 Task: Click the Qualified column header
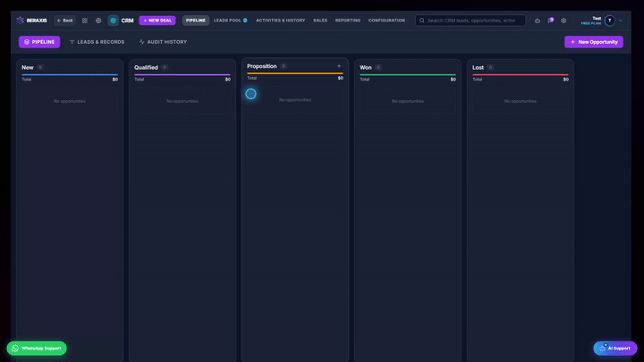click(x=146, y=67)
